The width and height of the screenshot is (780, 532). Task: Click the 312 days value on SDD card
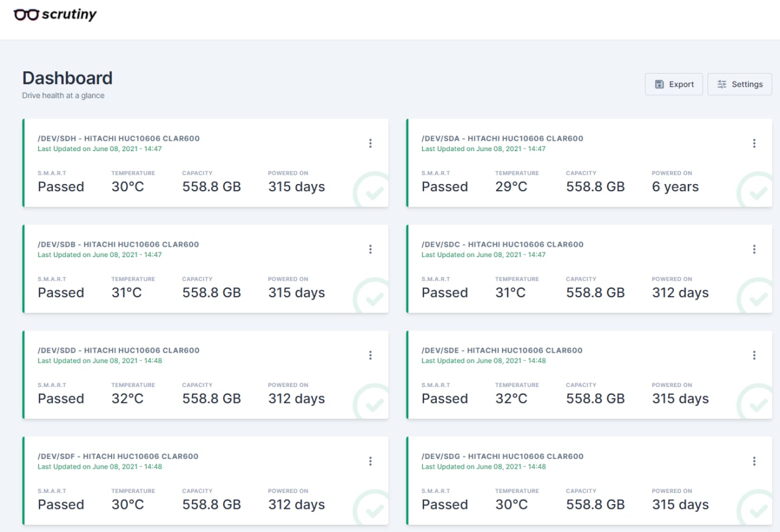(x=297, y=399)
